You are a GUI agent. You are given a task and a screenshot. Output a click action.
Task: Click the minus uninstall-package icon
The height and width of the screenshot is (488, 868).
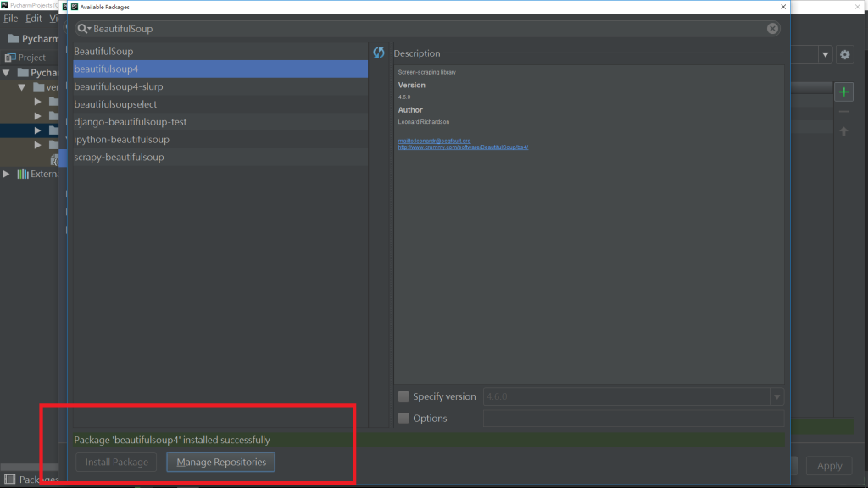coord(843,112)
